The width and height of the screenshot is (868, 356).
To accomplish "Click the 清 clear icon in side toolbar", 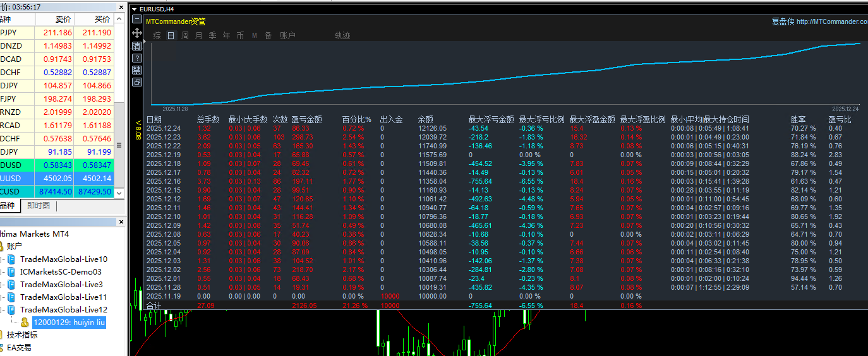I will [x=137, y=46].
